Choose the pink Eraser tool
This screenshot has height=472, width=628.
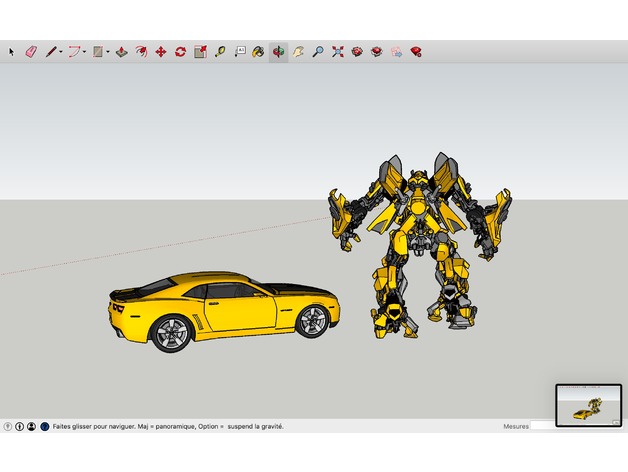pyautogui.click(x=31, y=52)
